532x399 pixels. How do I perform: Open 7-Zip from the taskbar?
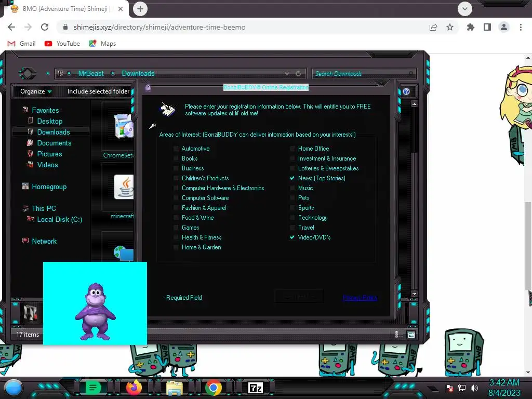coord(256,388)
